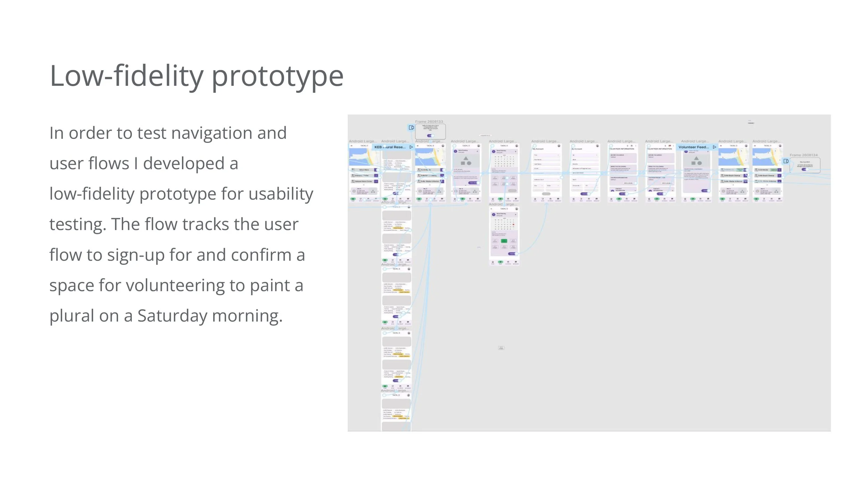This screenshot has width=868, height=489.
Task: Click green home icon in leftmost frame
Action: pos(353,199)
